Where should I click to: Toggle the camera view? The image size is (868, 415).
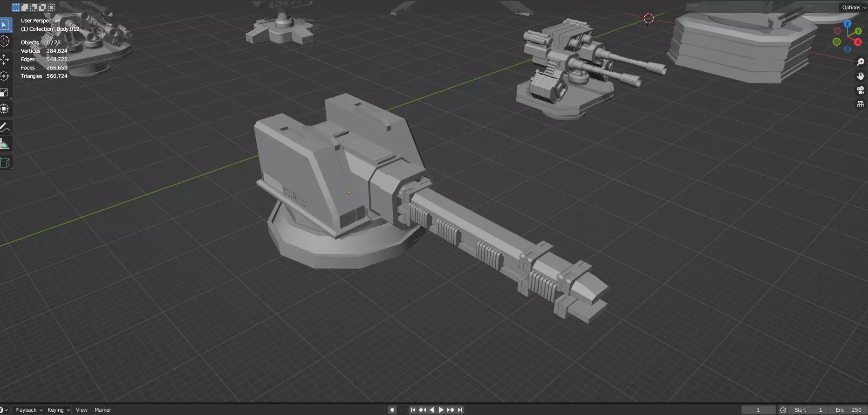(861, 90)
